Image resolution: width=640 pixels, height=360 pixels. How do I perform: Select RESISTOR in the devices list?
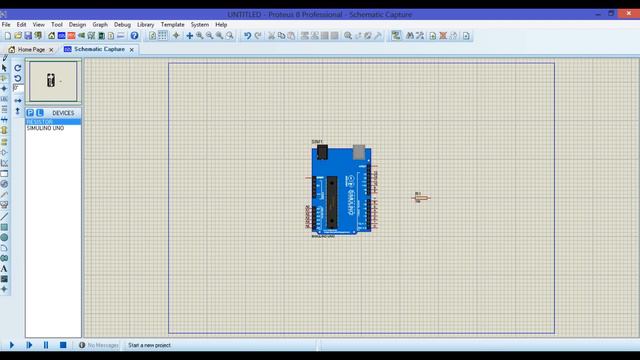53,122
